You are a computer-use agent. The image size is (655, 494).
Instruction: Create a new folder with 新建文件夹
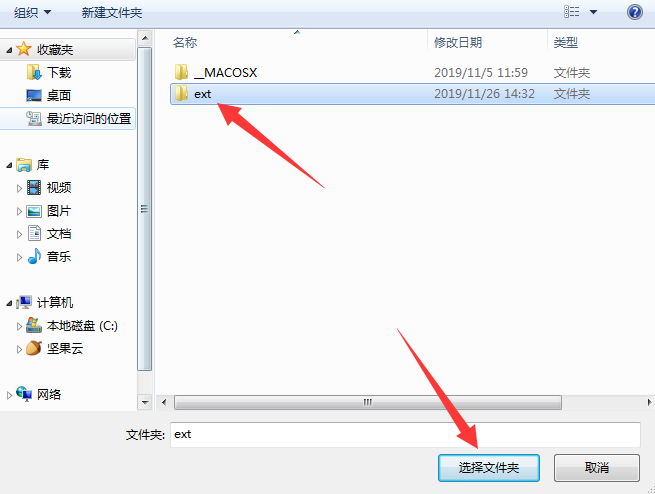112,13
